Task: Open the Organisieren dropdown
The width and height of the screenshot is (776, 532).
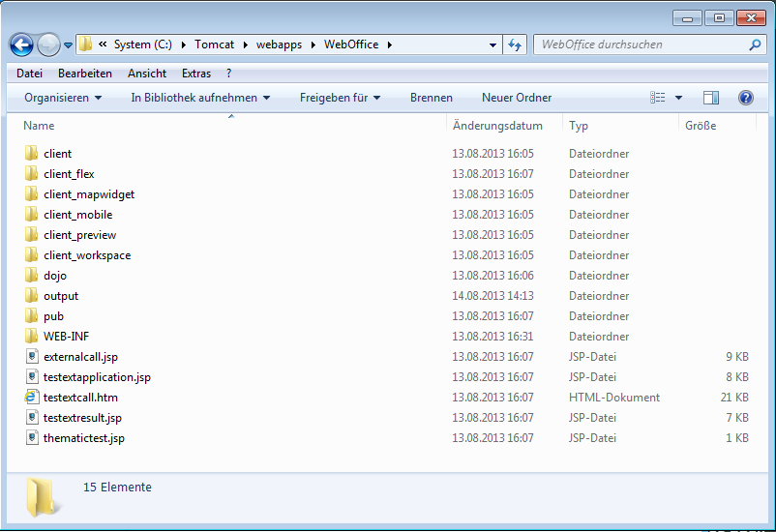Action: point(63,98)
